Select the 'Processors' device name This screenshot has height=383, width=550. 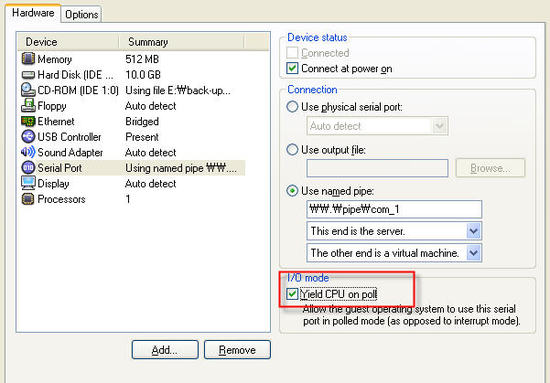[x=61, y=199]
